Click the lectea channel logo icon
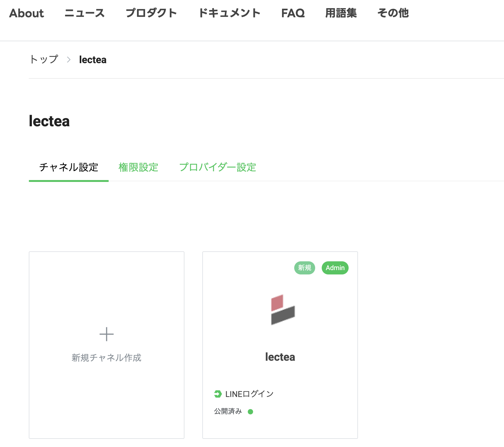The width and height of the screenshot is (504, 447). pos(283,309)
